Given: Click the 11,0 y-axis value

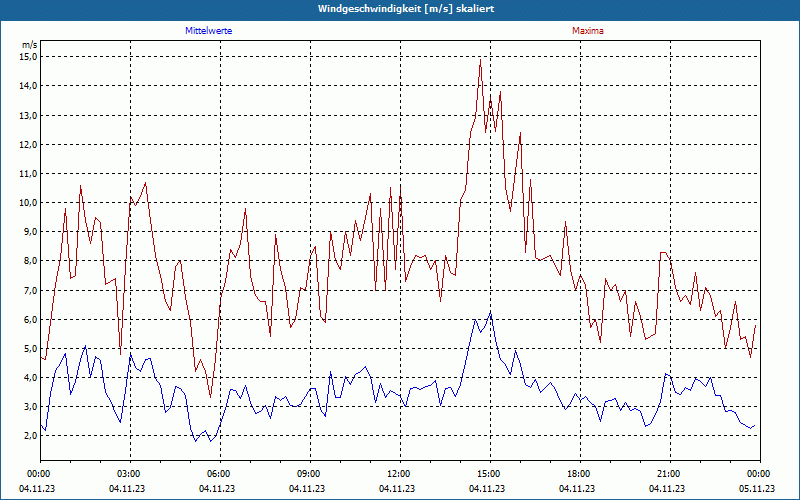Looking at the screenshot, I should click(x=29, y=173).
